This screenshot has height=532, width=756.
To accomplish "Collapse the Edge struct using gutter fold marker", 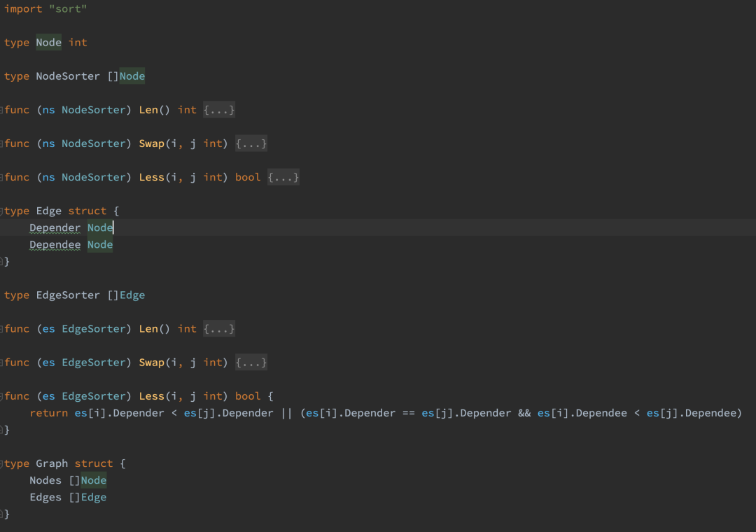I will (x=1, y=211).
